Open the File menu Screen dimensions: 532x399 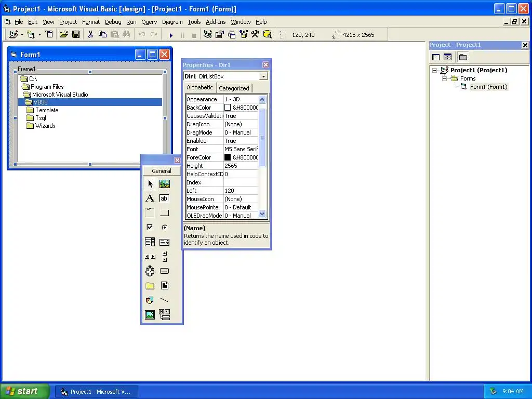click(19, 22)
